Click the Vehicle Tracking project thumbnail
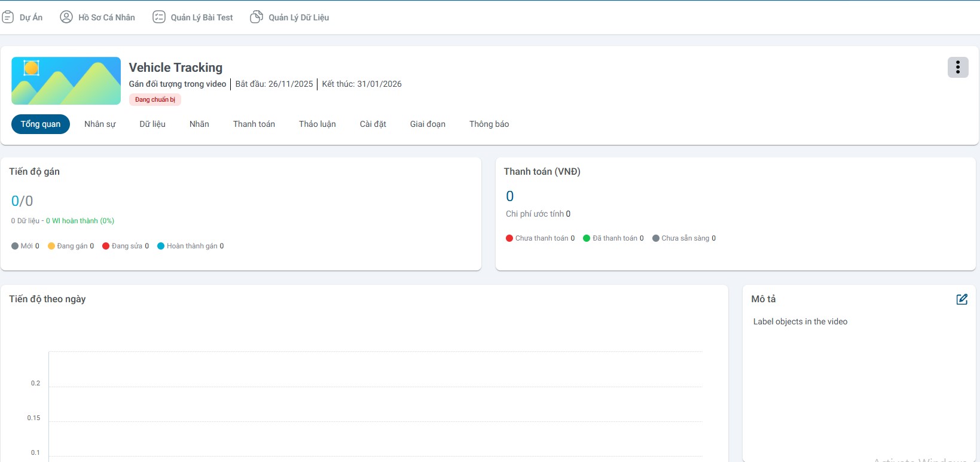Image resolution: width=980 pixels, height=462 pixels. coord(66,81)
